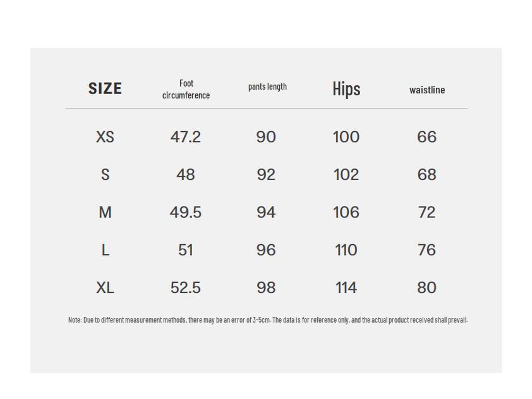Select waistline value 80
The image size is (532, 399).
427,288
